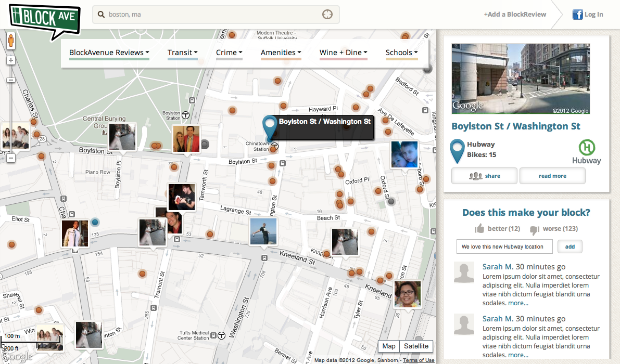Click the Hubway logo in the side panel
This screenshot has height=364, width=620.
587,152
